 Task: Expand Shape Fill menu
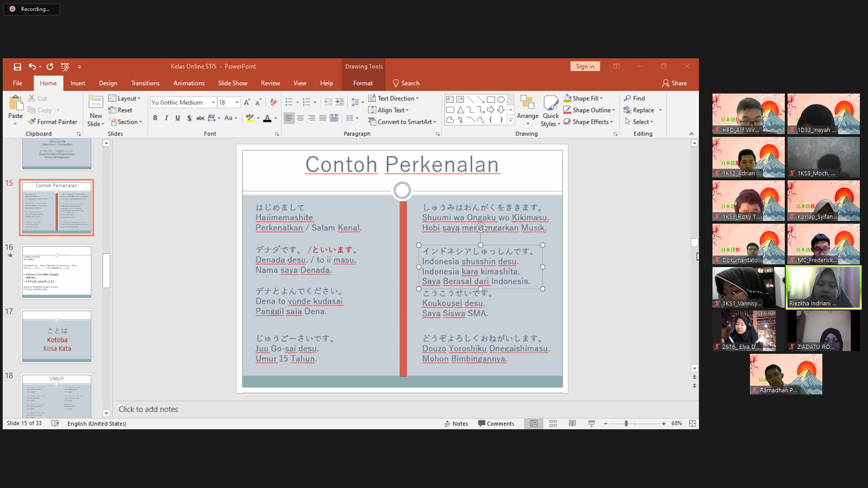click(583, 99)
